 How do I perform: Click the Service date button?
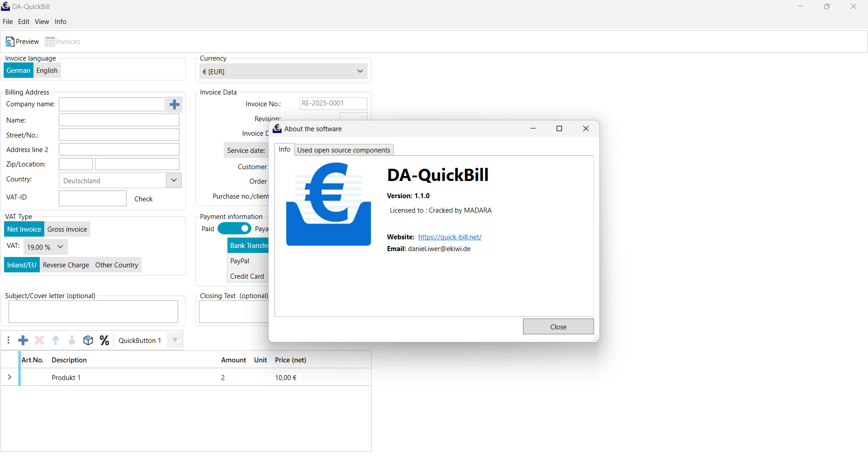click(x=246, y=151)
